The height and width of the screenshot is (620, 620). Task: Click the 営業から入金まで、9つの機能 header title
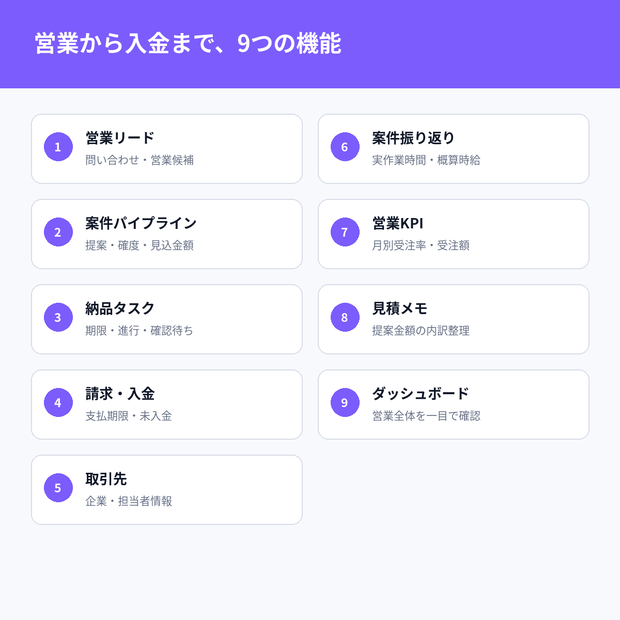pyautogui.click(x=188, y=43)
